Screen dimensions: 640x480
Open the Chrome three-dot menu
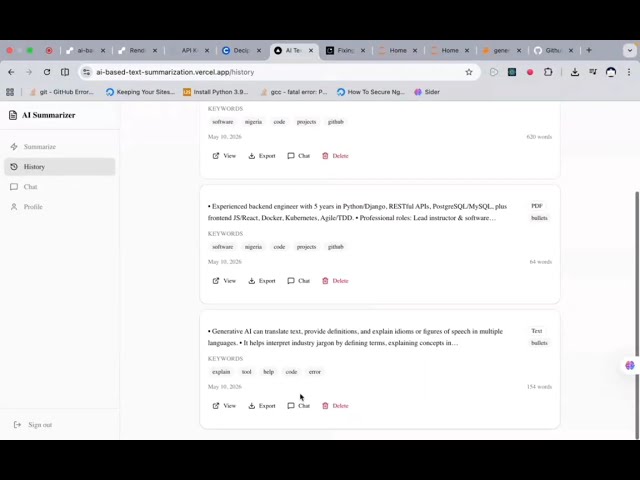(629, 72)
